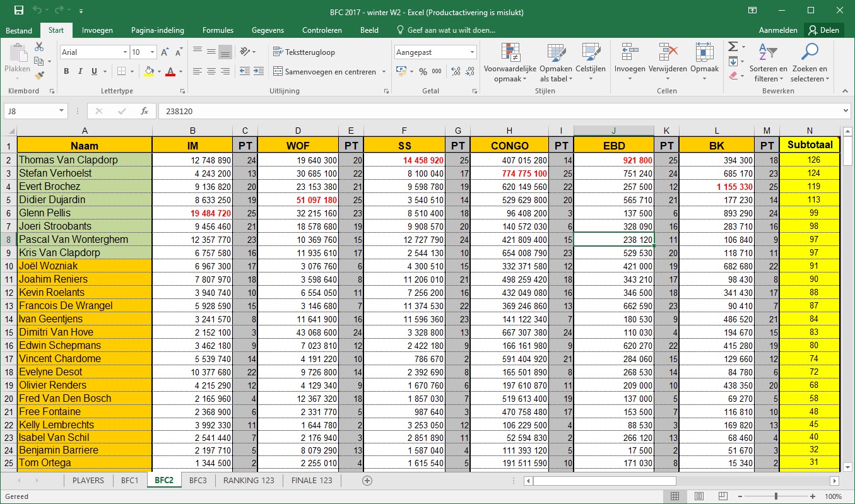Viewport: 855px width, 504px height.
Task: Click the insert function fx icon
Action: 144,111
